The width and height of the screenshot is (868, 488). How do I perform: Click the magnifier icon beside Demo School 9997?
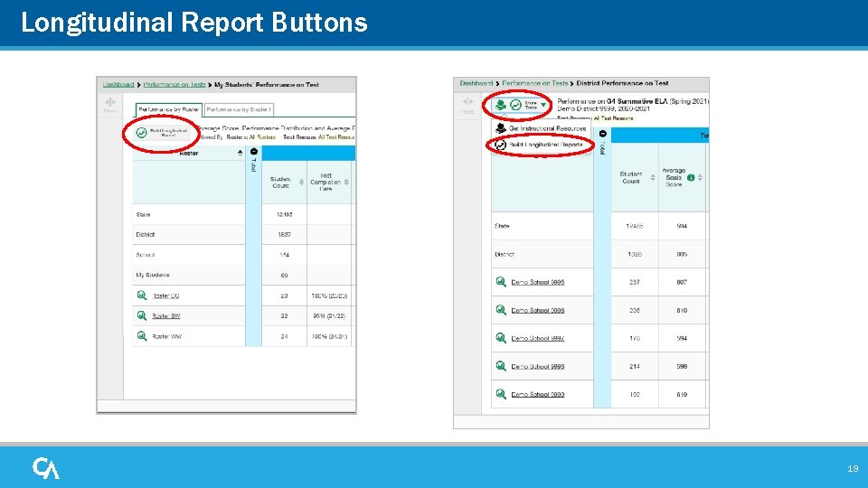click(501, 337)
